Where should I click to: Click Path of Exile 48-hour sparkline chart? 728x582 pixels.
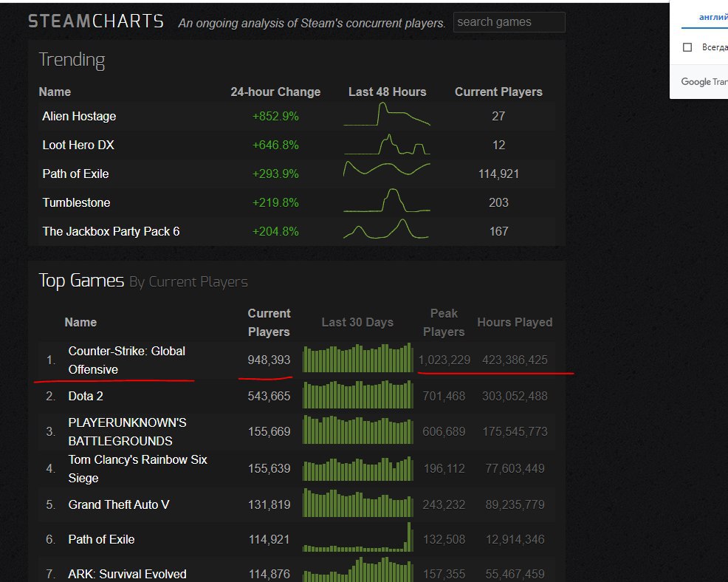click(x=387, y=168)
